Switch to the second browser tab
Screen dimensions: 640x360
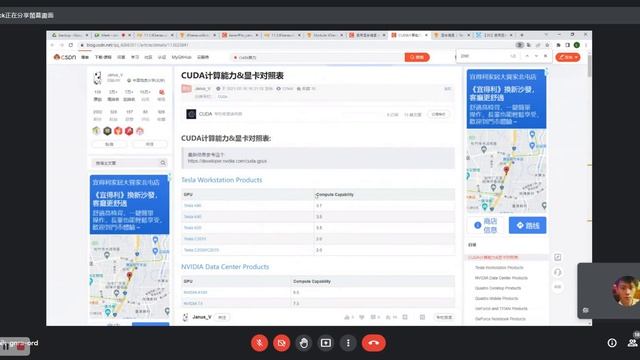tap(112, 36)
